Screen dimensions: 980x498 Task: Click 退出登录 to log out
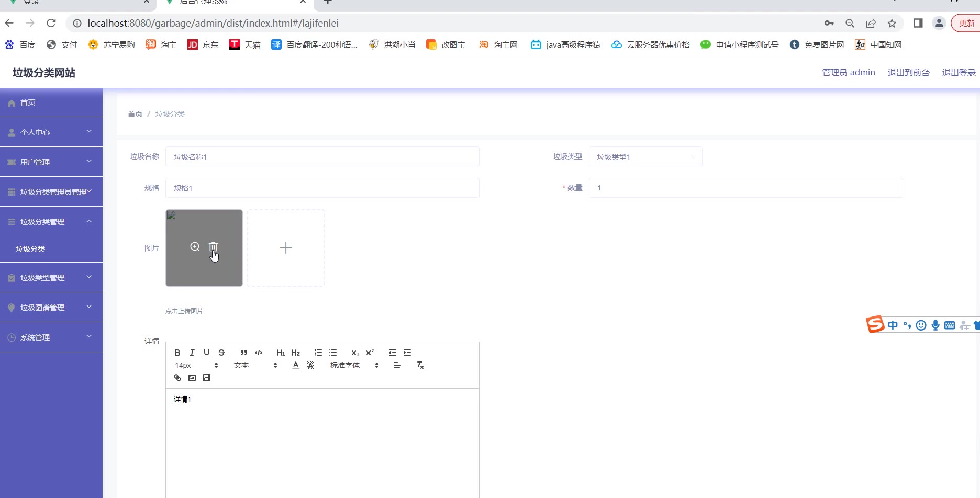point(959,73)
